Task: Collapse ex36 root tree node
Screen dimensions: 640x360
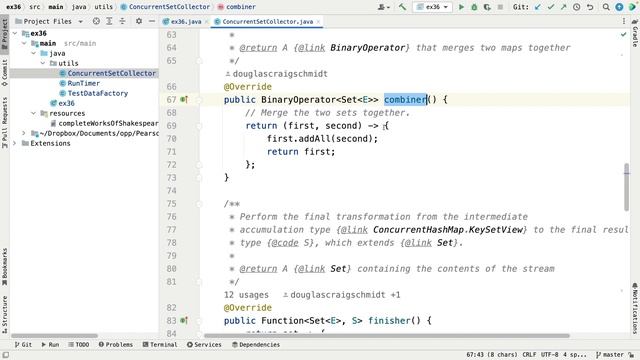Action: [x=15, y=33]
